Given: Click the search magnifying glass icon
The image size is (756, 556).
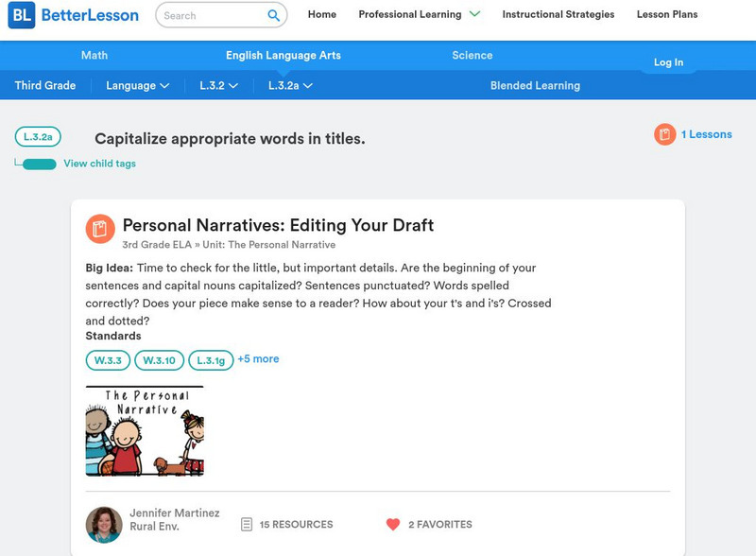Looking at the screenshot, I should 273,15.
